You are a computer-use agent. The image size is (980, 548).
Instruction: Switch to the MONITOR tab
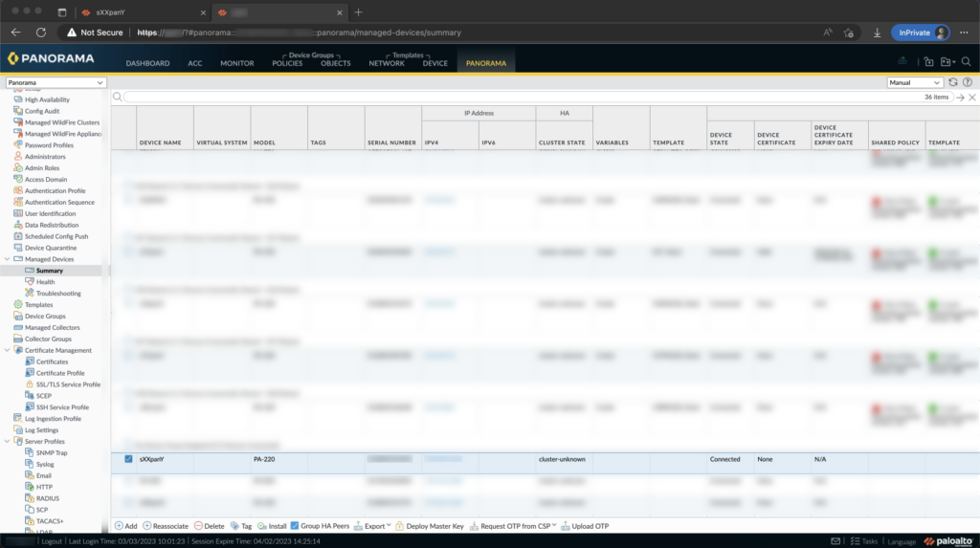[x=237, y=63]
